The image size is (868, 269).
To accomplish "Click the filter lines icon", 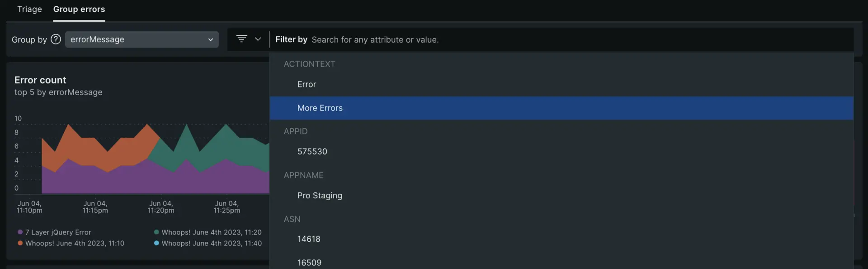I will (242, 39).
